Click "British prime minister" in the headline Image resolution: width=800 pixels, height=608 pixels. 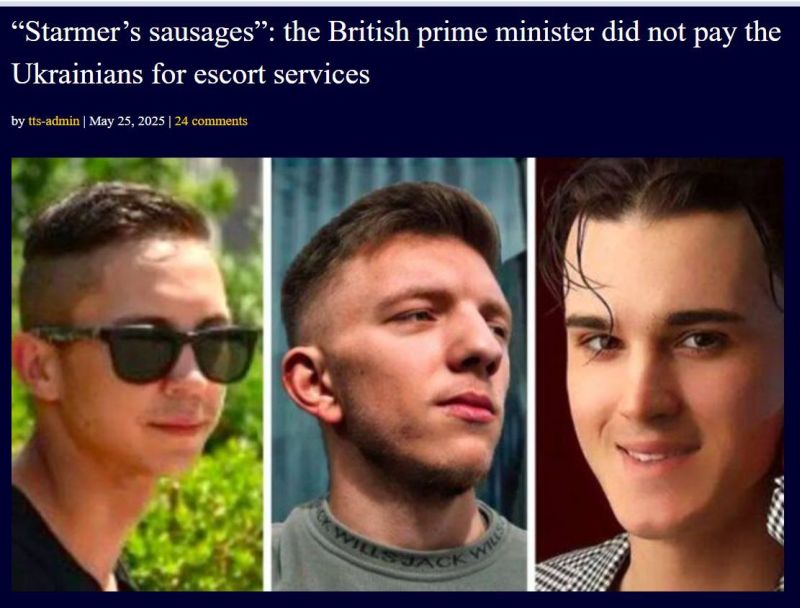point(461,32)
